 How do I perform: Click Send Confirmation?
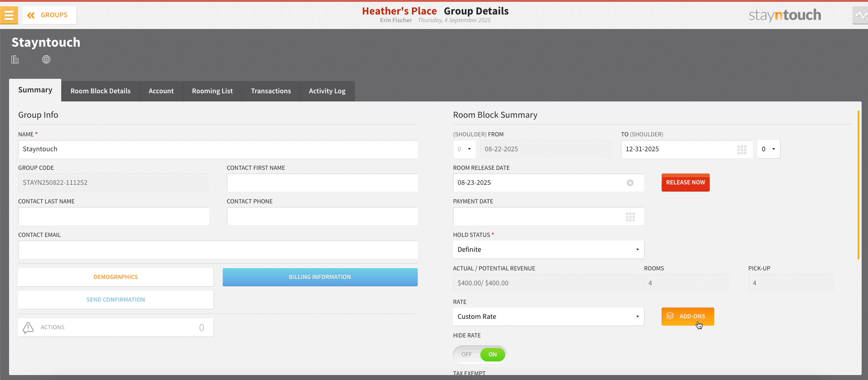tap(116, 300)
